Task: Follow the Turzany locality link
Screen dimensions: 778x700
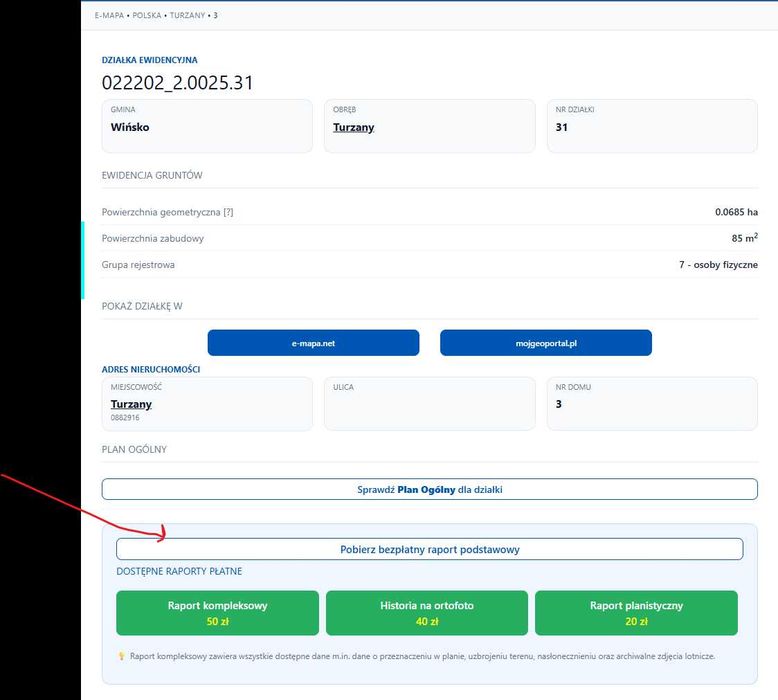Action: tap(131, 404)
